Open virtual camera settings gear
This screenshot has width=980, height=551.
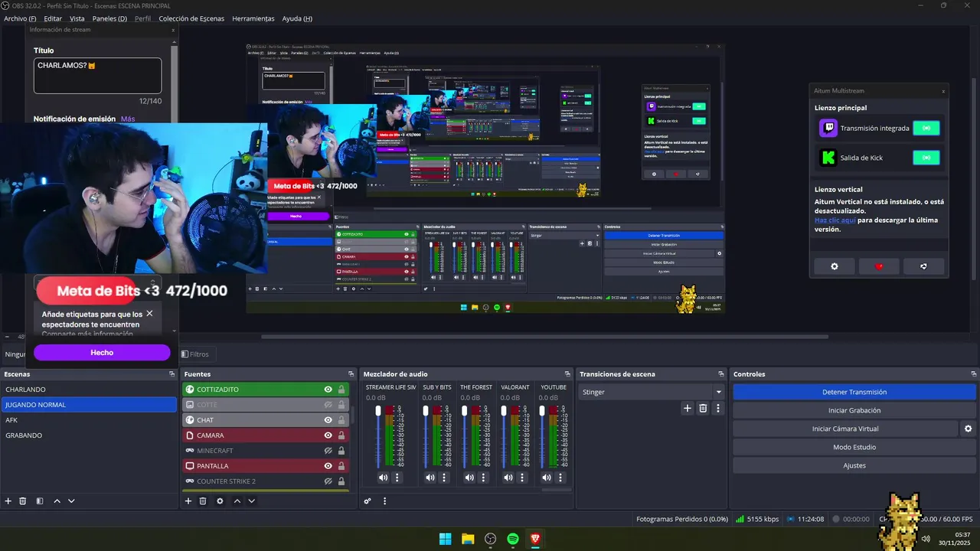tap(968, 429)
